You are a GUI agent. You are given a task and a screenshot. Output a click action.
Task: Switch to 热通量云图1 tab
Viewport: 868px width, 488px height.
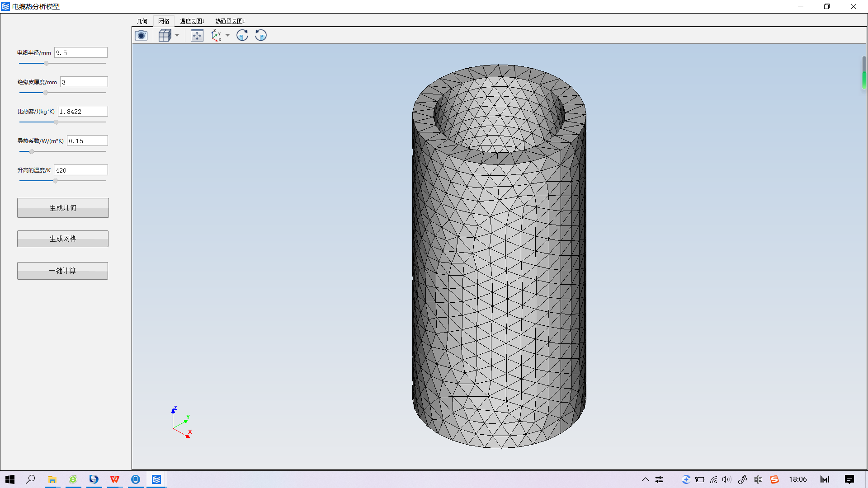230,21
